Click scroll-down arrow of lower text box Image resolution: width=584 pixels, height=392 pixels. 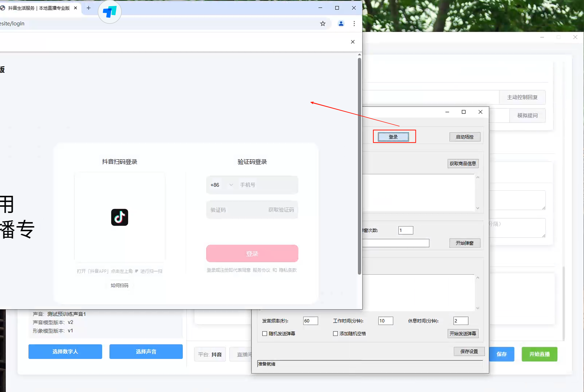478,308
